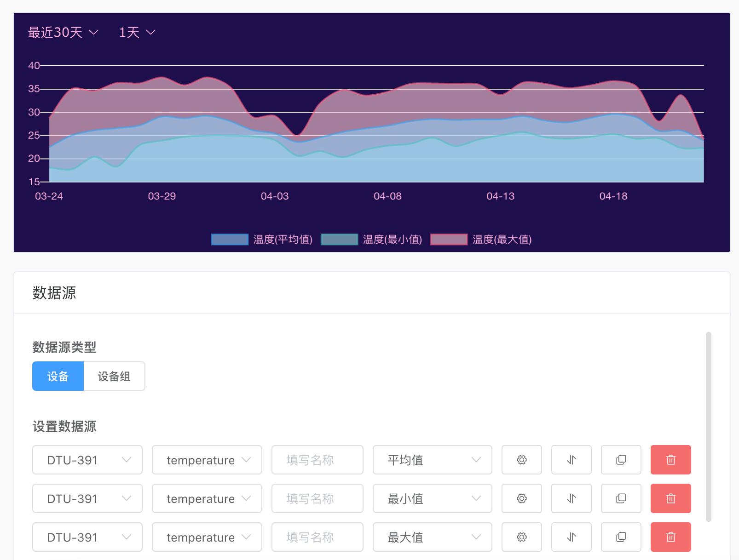Toggle 温度(最小值) legend series
739x560 pixels.
point(371,240)
